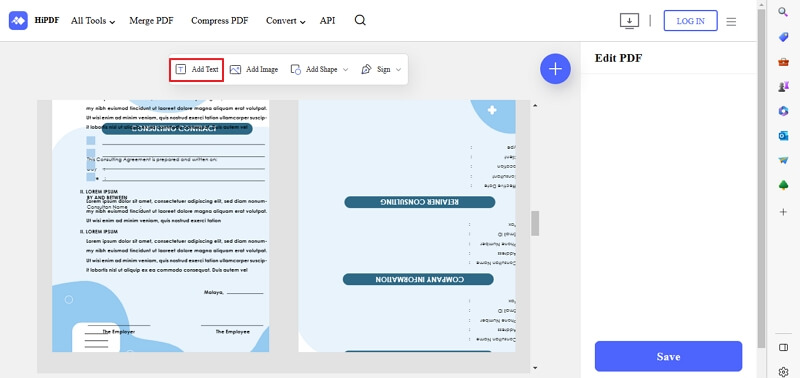Click the blue plus add button
Viewport: 800px width, 378px height.
555,69
